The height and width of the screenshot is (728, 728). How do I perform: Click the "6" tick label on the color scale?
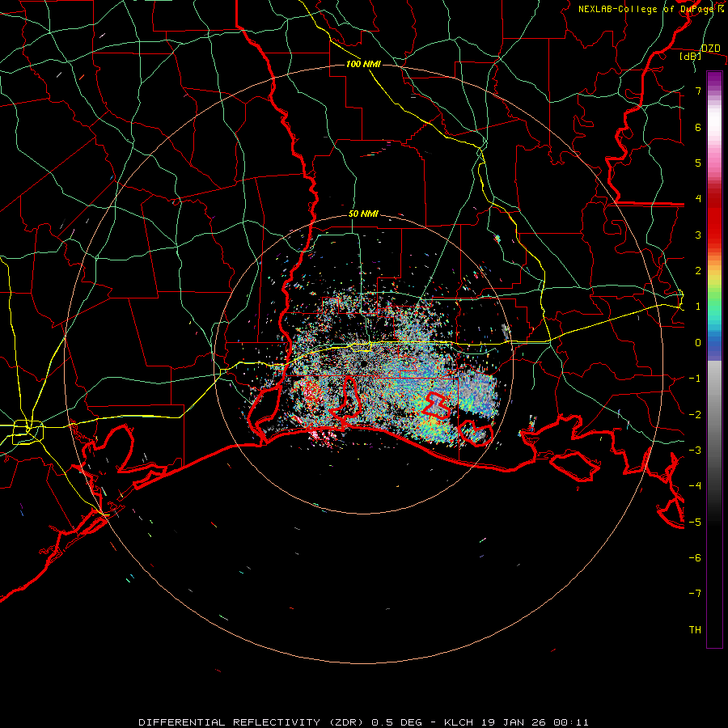tap(698, 127)
